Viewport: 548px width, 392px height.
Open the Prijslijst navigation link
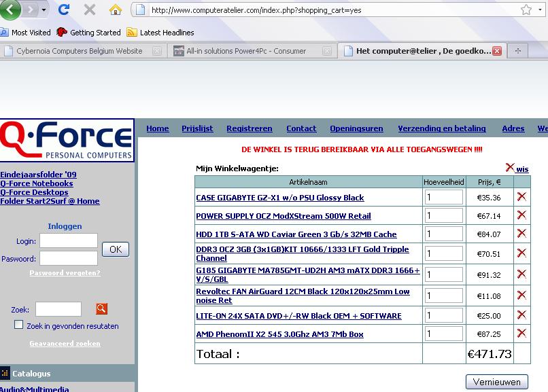[197, 128]
